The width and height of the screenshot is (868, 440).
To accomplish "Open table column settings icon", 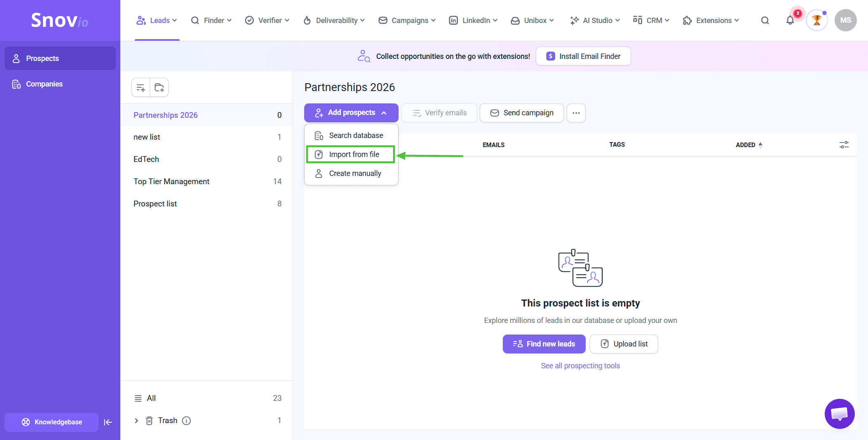I will 844,145.
